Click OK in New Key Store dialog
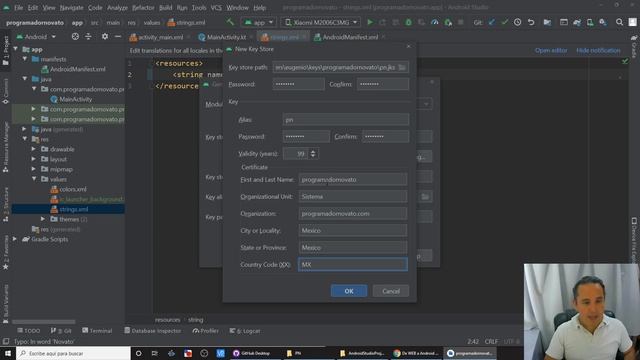The width and height of the screenshot is (640, 360). point(349,291)
